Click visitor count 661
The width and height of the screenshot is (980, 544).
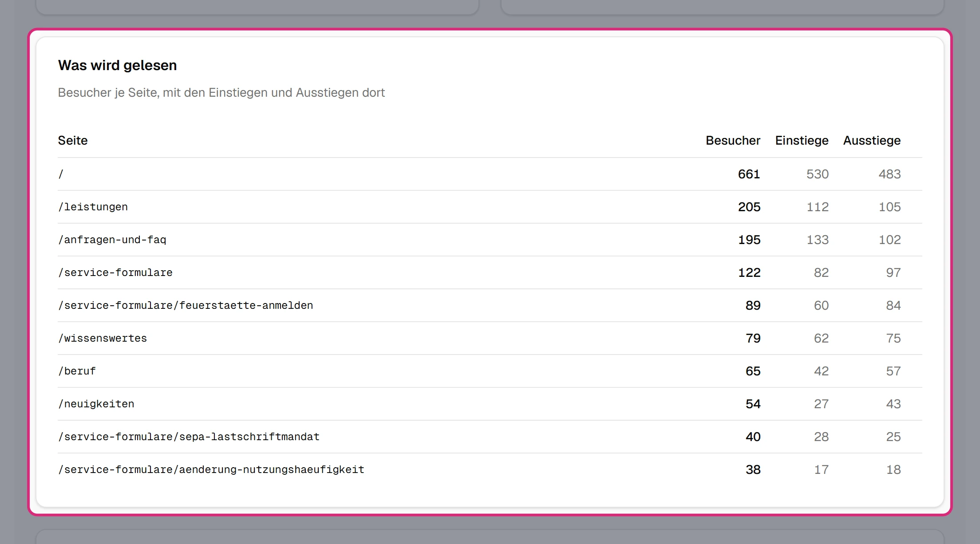(749, 174)
